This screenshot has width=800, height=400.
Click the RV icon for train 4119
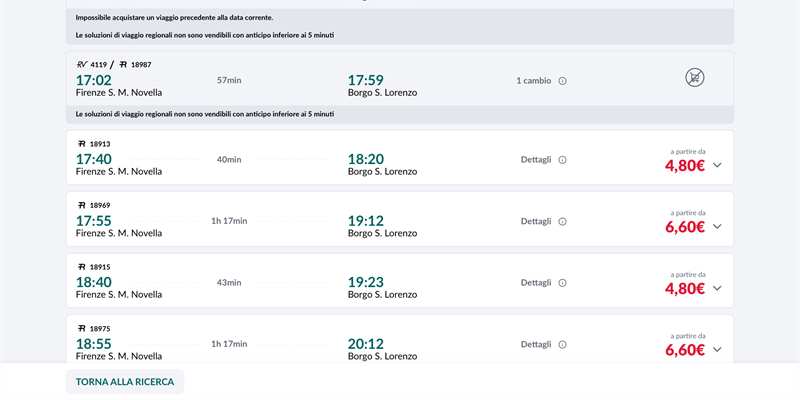[82, 64]
